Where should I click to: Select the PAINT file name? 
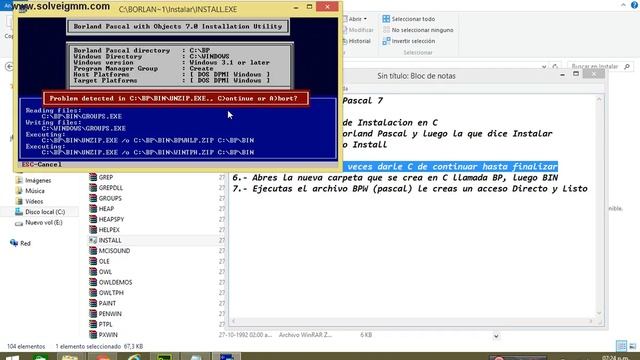(x=107, y=303)
